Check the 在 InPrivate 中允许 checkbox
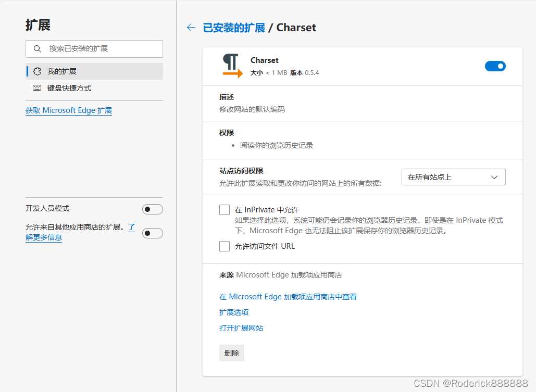The width and height of the screenshot is (536, 392). click(224, 209)
